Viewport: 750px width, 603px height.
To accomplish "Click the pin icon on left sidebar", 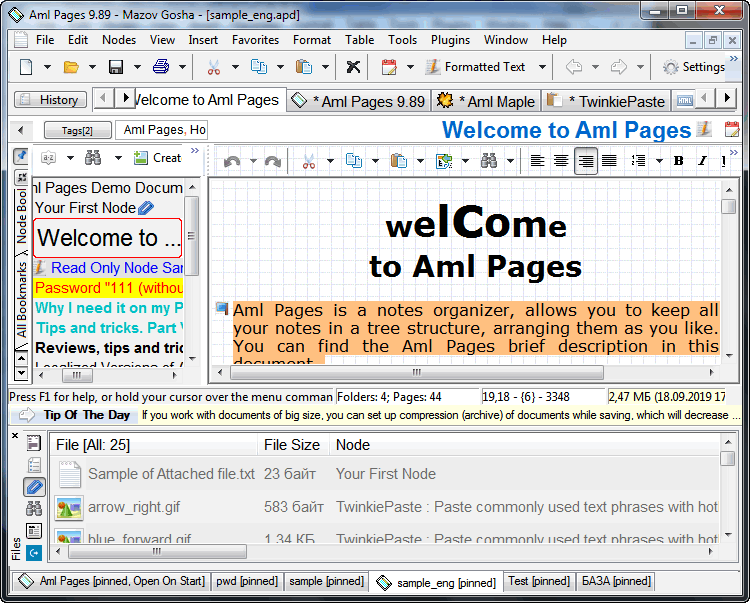I will [x=21, y=156].
